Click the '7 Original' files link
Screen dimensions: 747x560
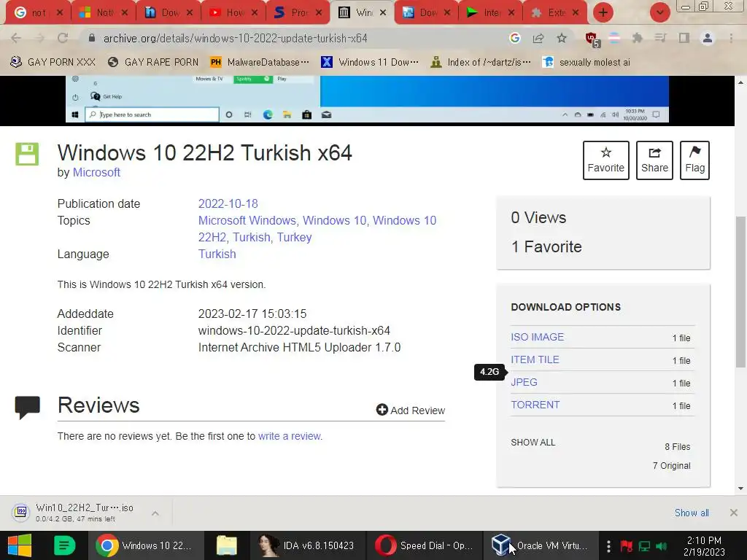tap(671, 466)
